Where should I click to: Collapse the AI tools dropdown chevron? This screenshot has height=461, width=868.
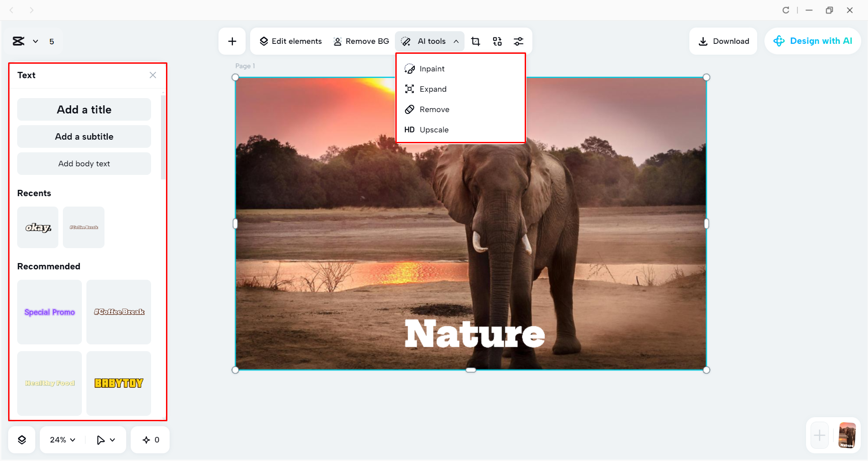pos(456,41)
